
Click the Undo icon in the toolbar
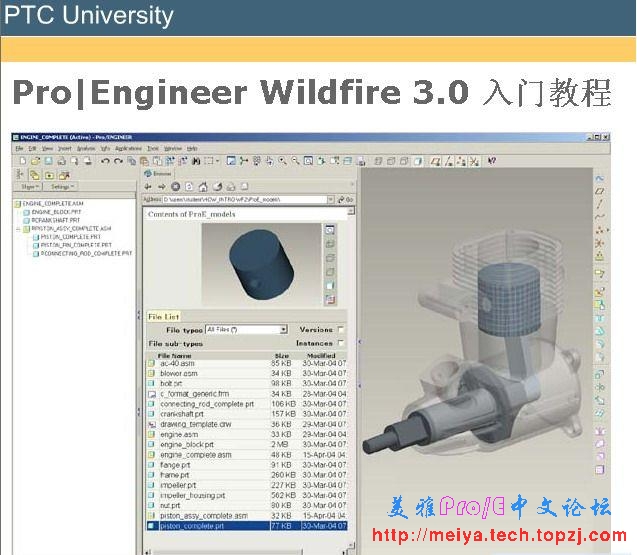click(x=105, y=161)
